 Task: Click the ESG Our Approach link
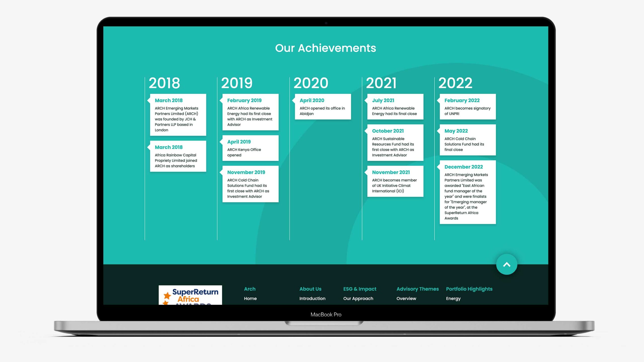tap(358, 298)
